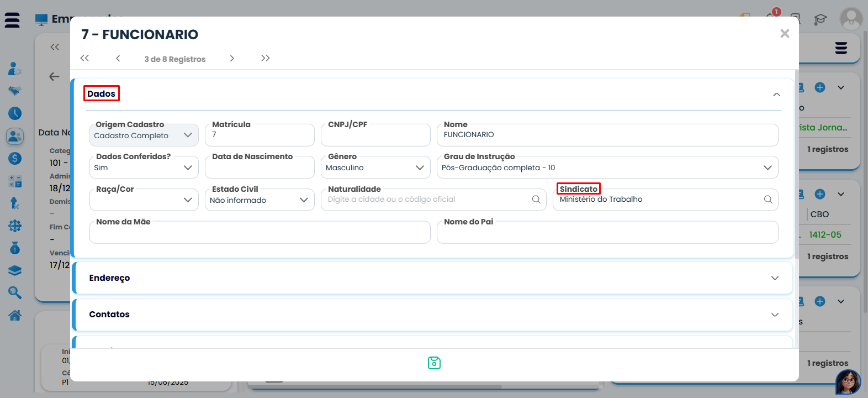868x398 pixels.
Task: Open the main hamburger menu at the top left
Action: (x=12, y=20)
